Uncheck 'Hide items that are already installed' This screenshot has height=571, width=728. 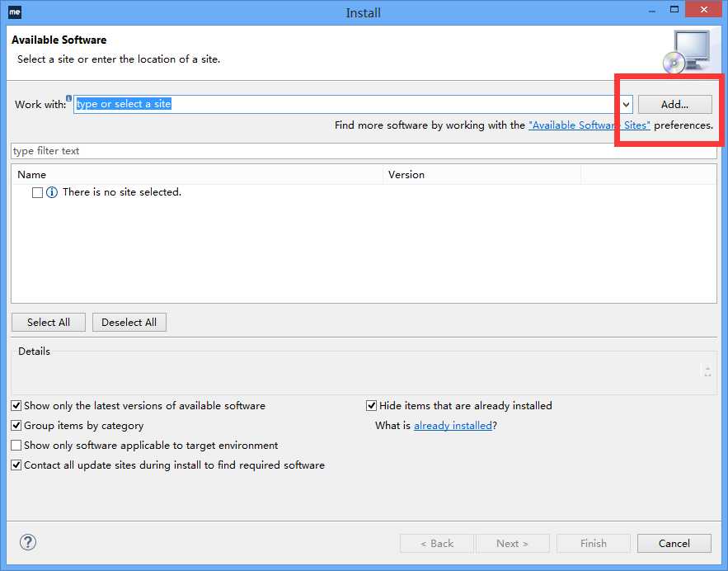[372, 406]
